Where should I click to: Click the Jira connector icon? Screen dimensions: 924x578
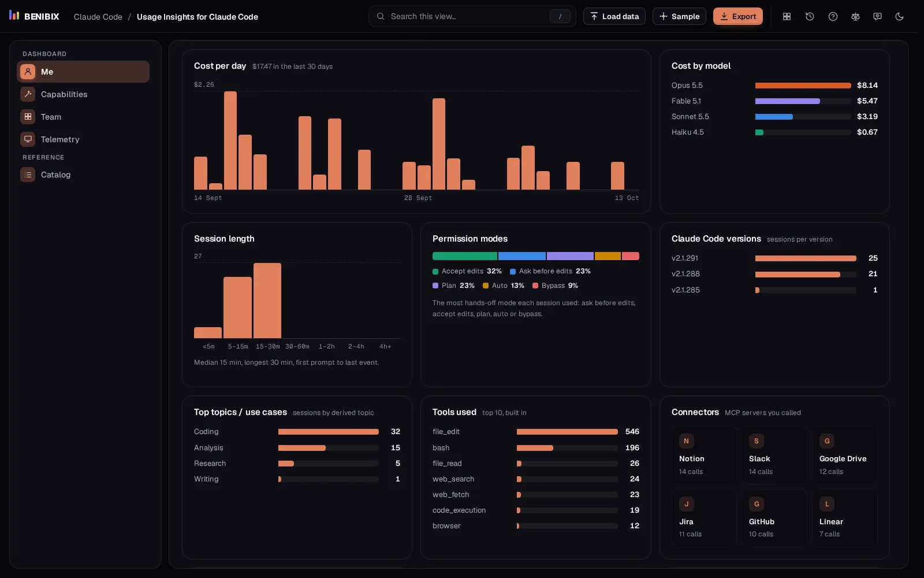(x=686, y=504)
